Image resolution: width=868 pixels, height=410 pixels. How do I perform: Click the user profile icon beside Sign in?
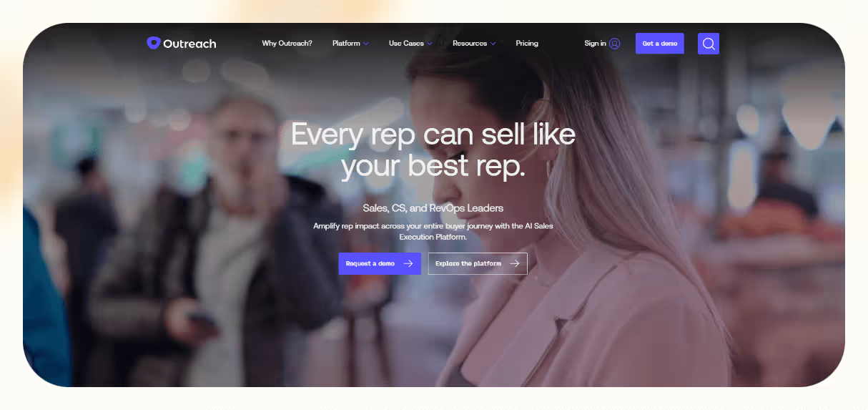click(x=615, y=44)
